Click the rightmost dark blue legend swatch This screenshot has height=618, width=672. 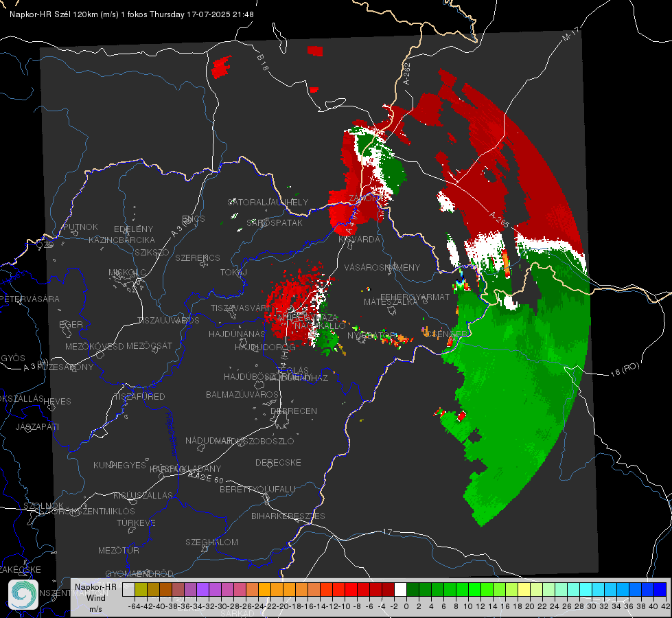click(660, 589)
